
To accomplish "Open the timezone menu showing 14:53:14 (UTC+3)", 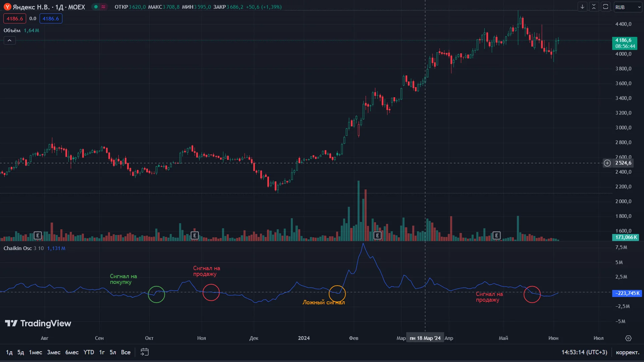I will click(584, 352).
